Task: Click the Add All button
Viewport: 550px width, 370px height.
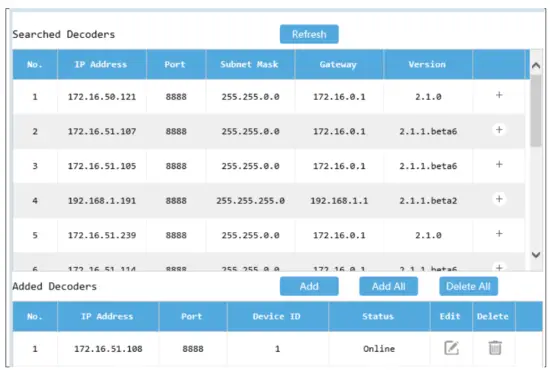Action: 389,286
